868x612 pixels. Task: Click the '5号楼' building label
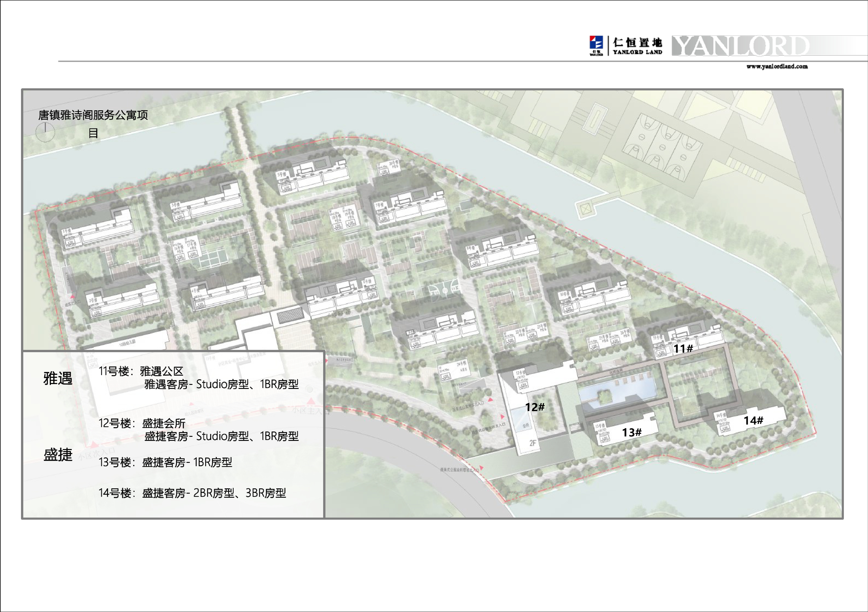282,174
